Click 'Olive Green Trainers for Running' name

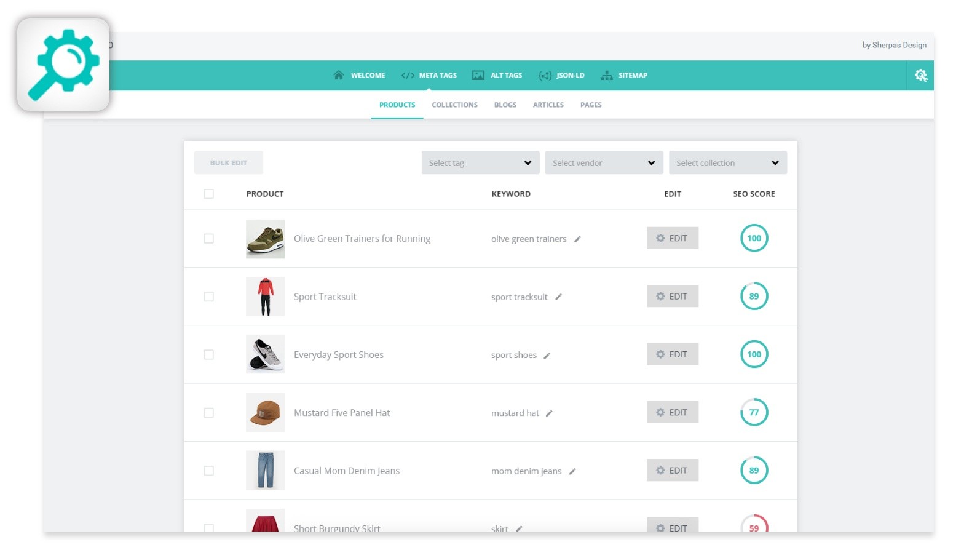362,239
